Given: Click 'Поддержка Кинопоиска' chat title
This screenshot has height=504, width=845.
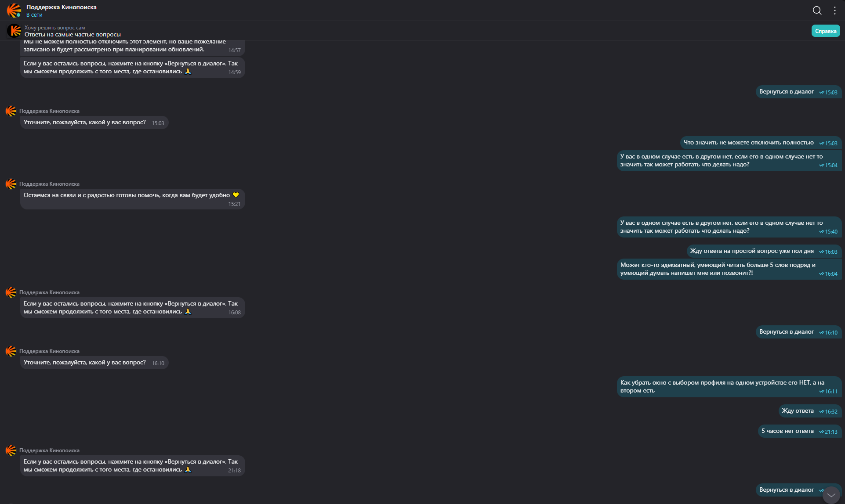Looking at the screenshot, I should (62, 7).
